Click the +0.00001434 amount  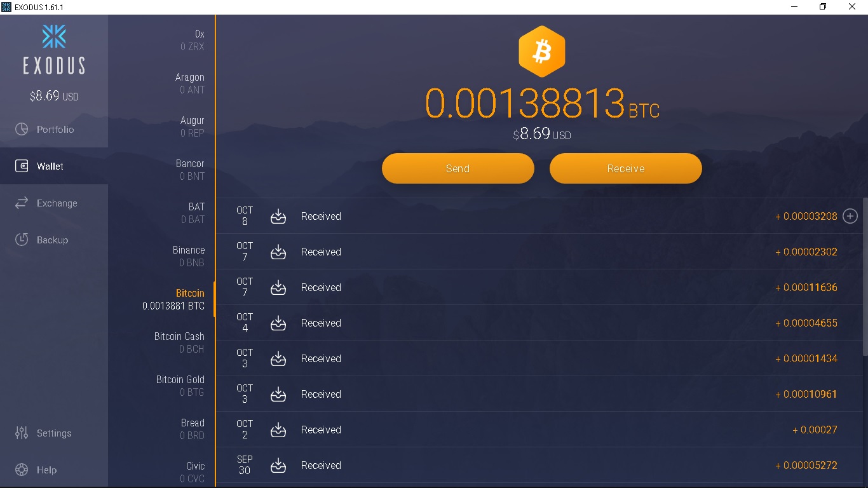pos(806,358)
